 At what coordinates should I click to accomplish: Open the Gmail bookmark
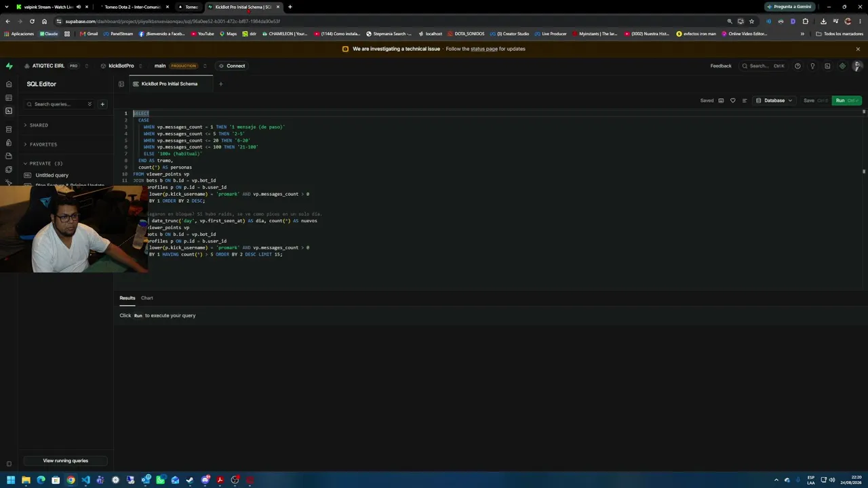point(89,34)
